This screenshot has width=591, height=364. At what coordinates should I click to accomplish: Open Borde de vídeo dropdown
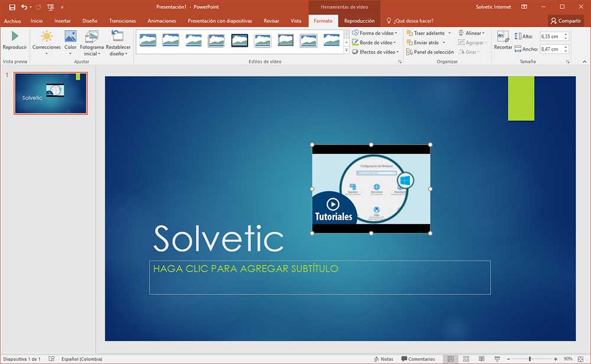click(374, 42)
